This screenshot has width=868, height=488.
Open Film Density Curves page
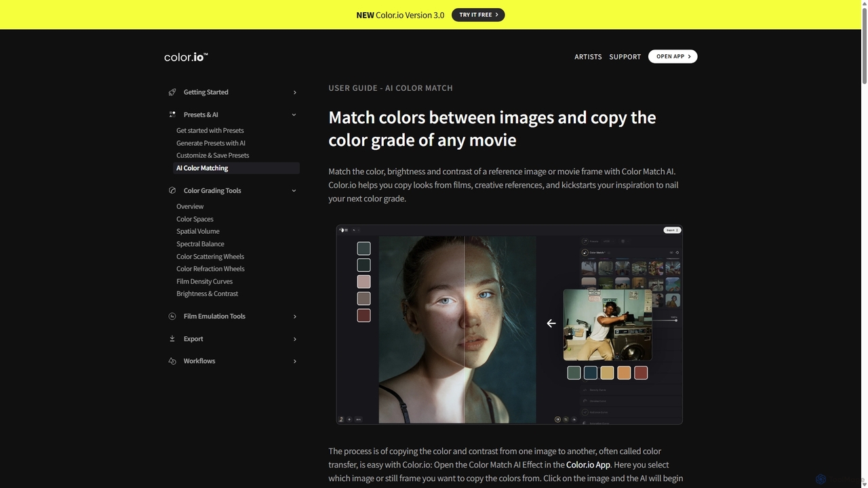click(204, 281)
